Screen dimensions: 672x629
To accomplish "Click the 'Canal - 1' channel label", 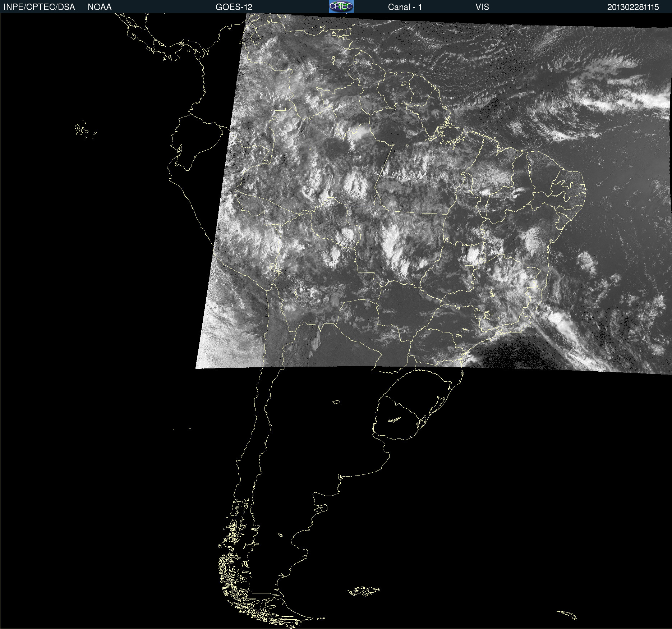I will [405, 7].
